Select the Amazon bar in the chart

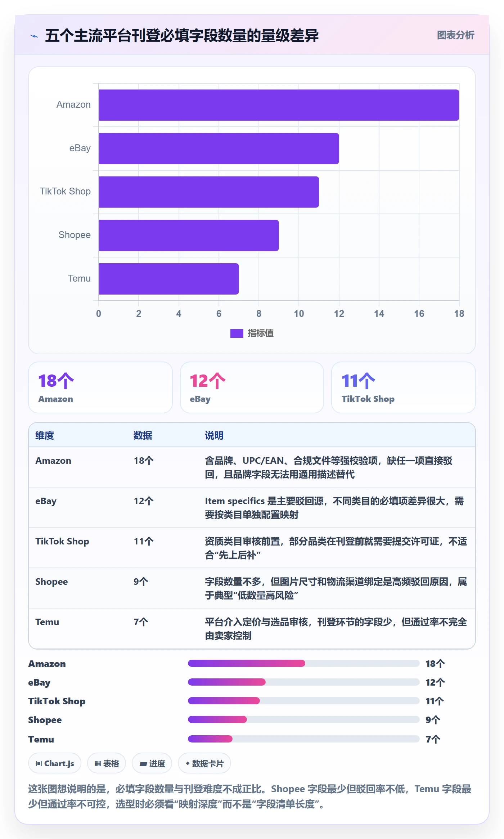pyautogui.click(x=279, y=105)
